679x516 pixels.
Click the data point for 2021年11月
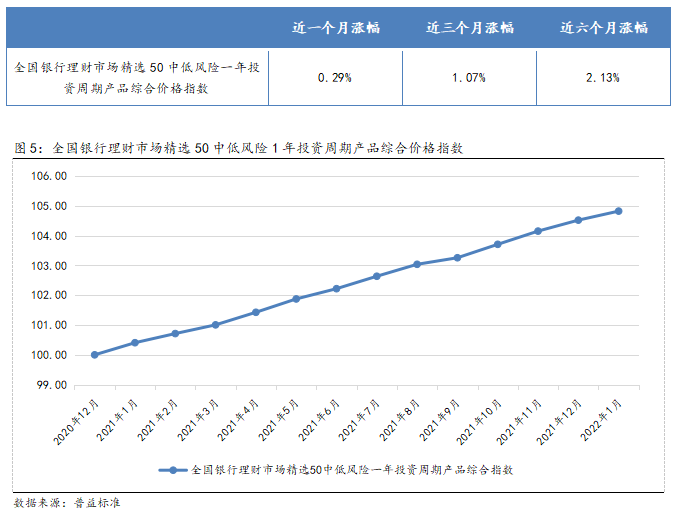click(538, 231)
